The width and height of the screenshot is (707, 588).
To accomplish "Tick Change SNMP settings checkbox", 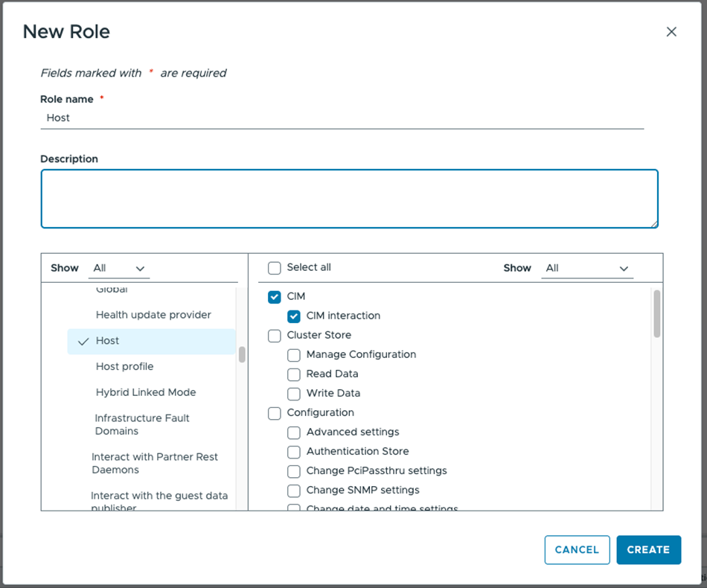I will point(293,491).
